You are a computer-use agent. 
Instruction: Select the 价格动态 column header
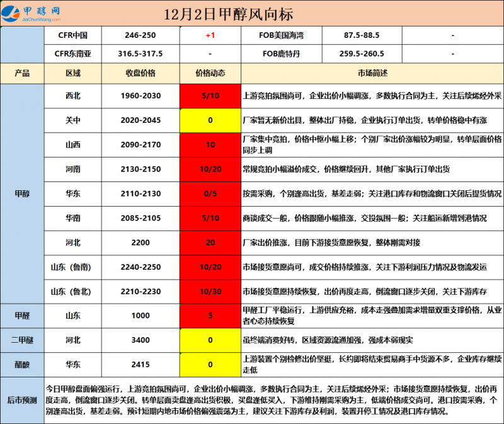[210, 73]
